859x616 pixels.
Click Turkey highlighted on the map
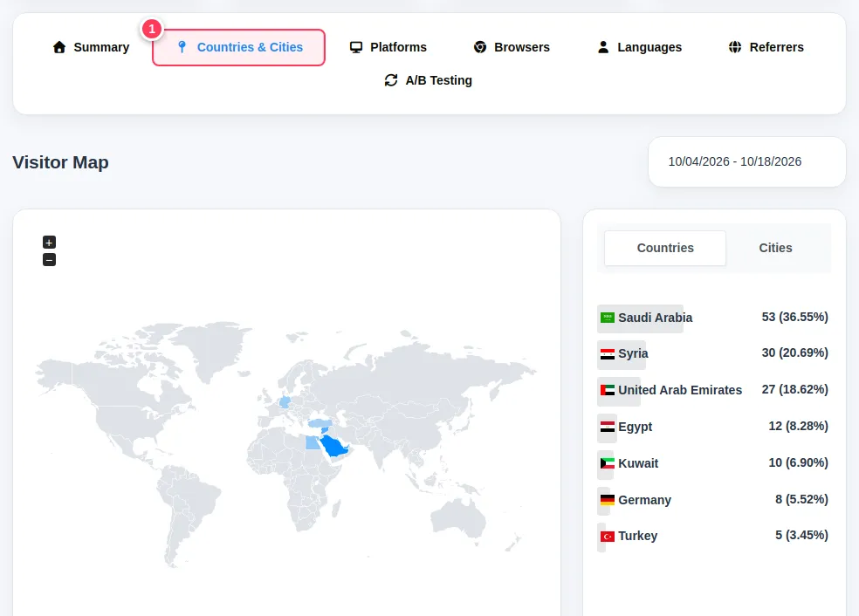[x=320, y=423]
